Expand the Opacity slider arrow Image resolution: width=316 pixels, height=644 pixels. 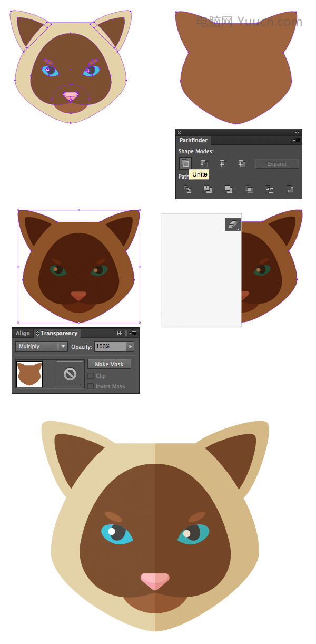tap(131, 347)
